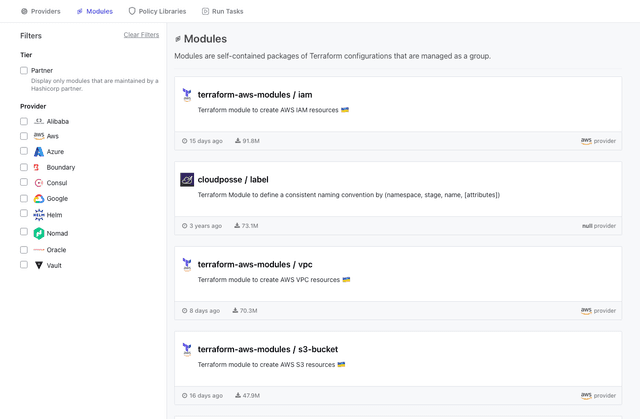640x419 pixels.
Task: Open the Policy Libraries tab
Action: click(157, 11)
